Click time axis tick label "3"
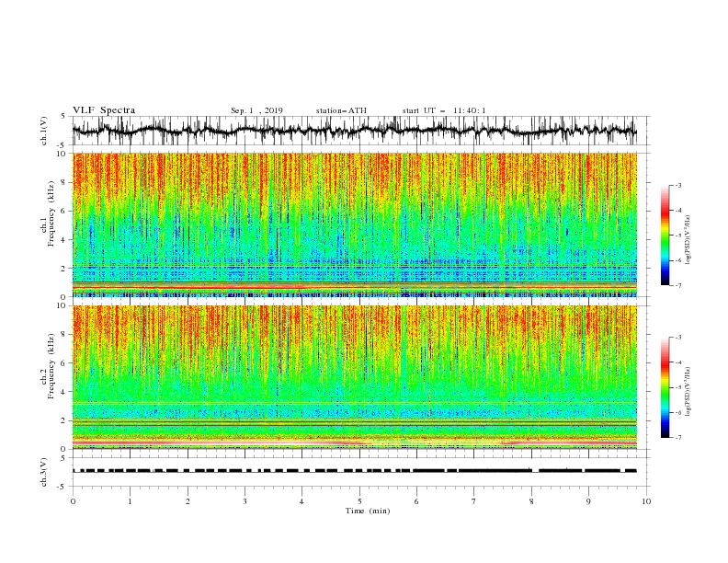The width and height of the screenshot is (728, 563). click(x=245, y=501)
